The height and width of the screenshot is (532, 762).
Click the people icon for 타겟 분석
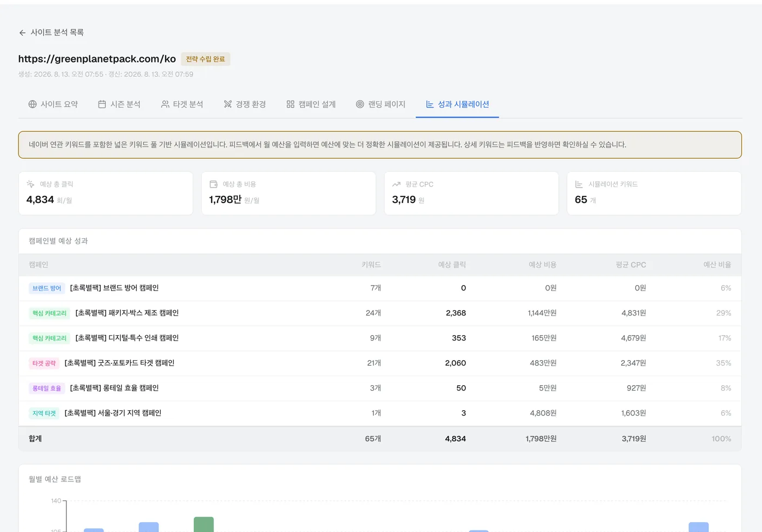(165, 104)
